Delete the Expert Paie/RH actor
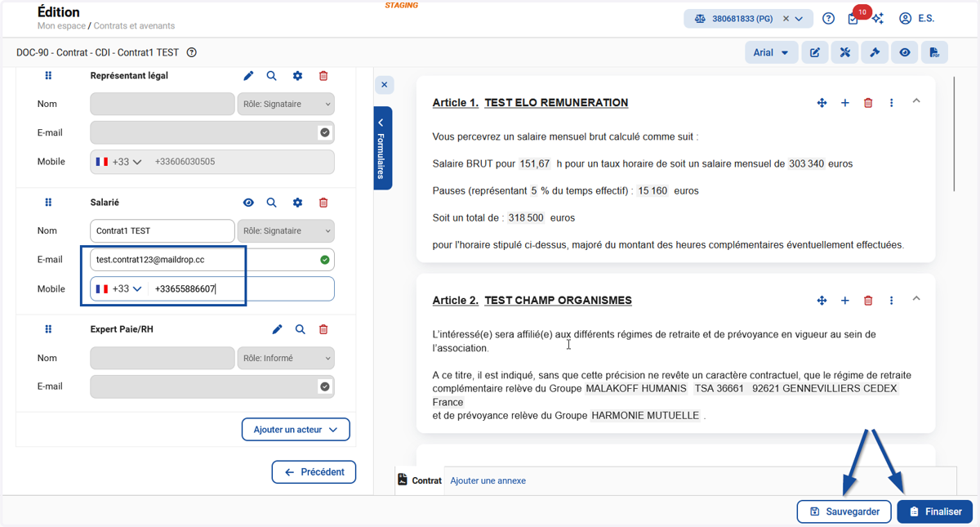The image size is (980, 527). click(323, 329)
